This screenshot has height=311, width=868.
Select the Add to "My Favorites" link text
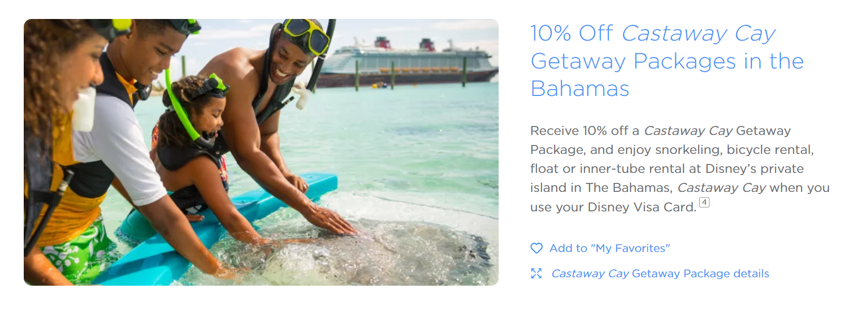609,248
